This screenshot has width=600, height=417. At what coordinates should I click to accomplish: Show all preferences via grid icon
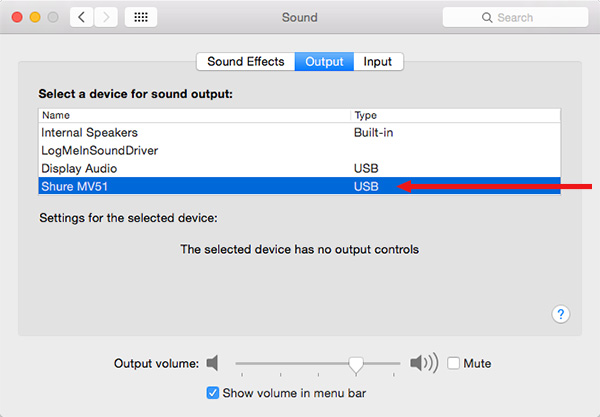coord(141,17)
